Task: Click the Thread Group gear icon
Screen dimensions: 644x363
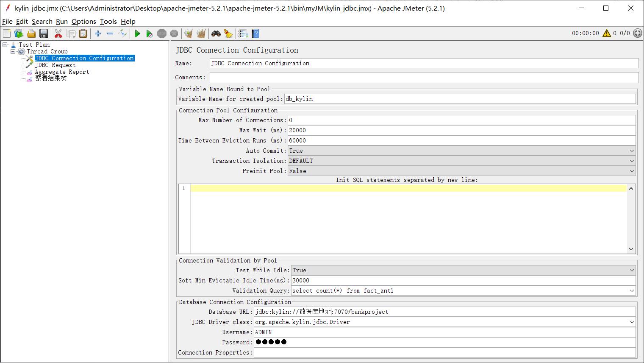Action: (x=22, y=51)
